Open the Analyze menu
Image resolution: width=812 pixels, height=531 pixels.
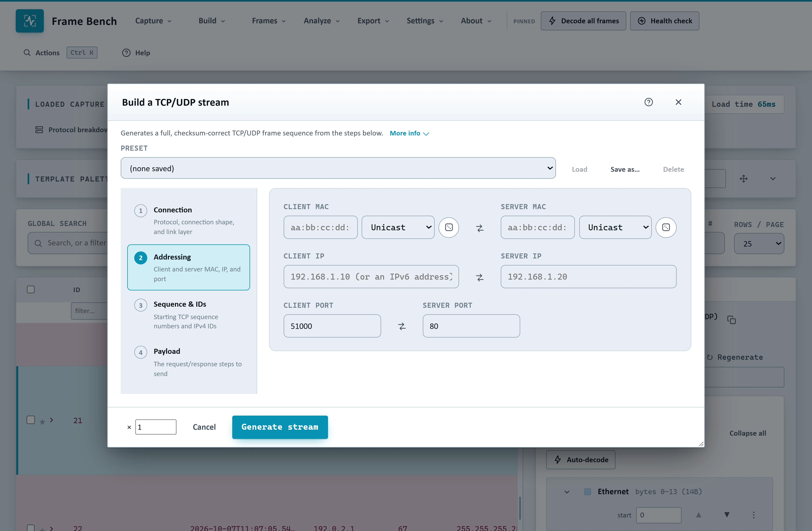click(322, 21)
